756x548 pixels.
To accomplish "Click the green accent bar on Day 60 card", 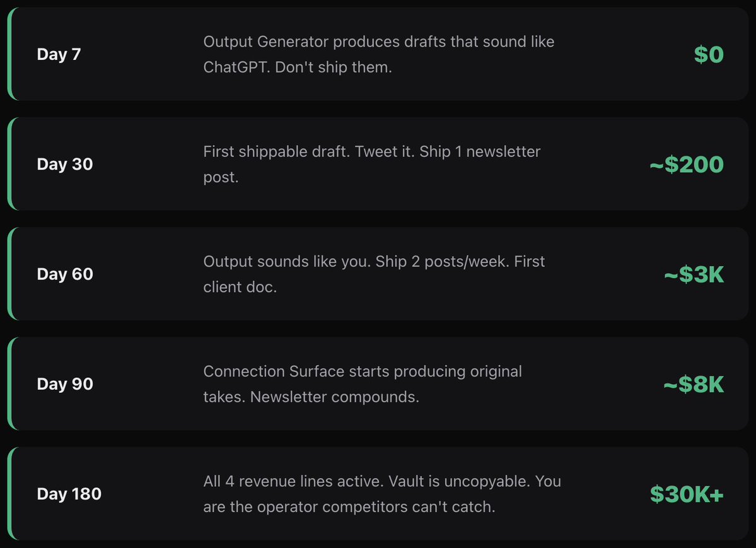I will pos(11,274).
